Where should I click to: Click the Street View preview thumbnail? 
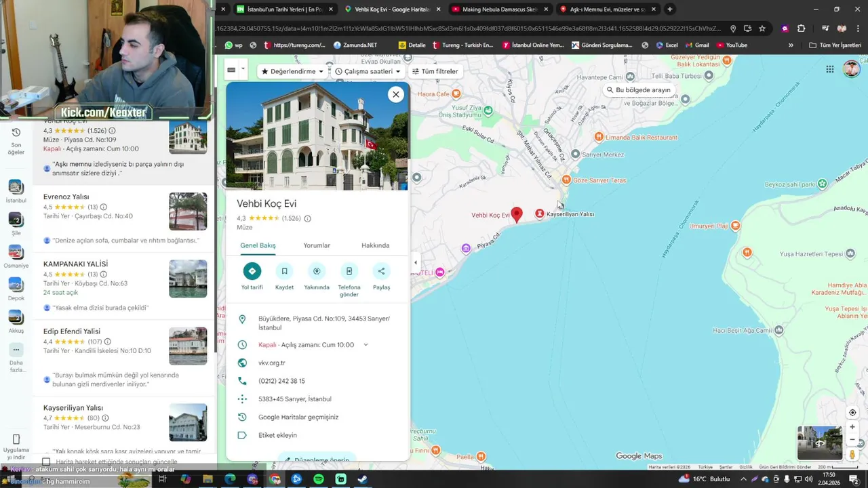(819, 443)
